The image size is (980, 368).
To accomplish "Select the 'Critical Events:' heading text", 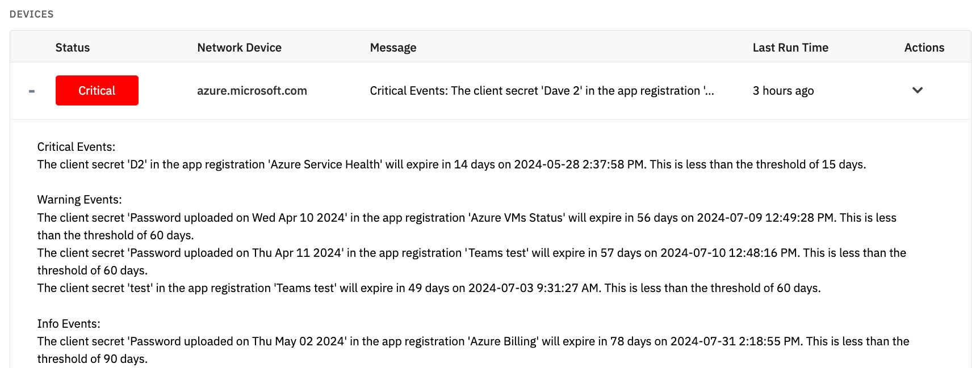I will [x=76, y=147].
